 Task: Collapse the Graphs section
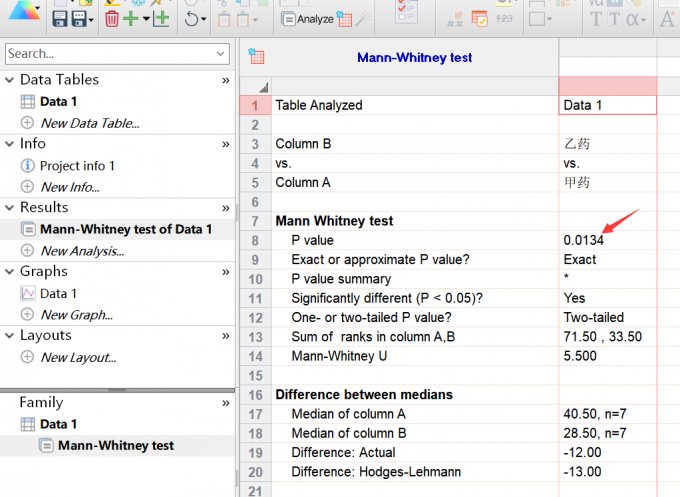[x=9, y=271]
